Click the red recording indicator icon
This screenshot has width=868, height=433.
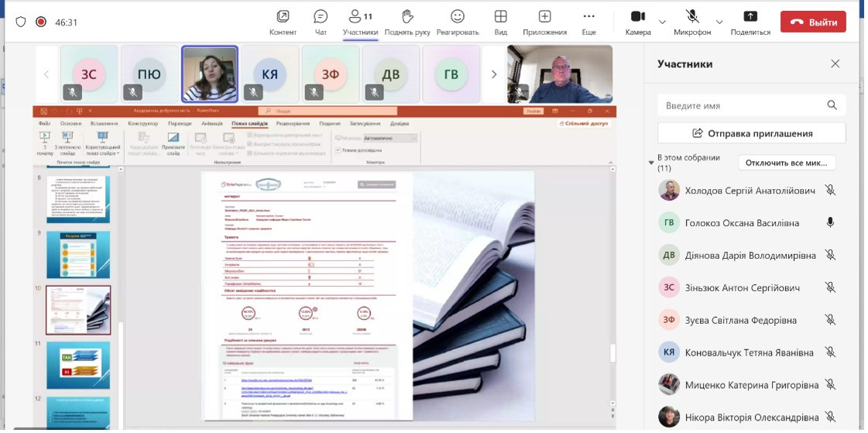click(x=40, y=22)
